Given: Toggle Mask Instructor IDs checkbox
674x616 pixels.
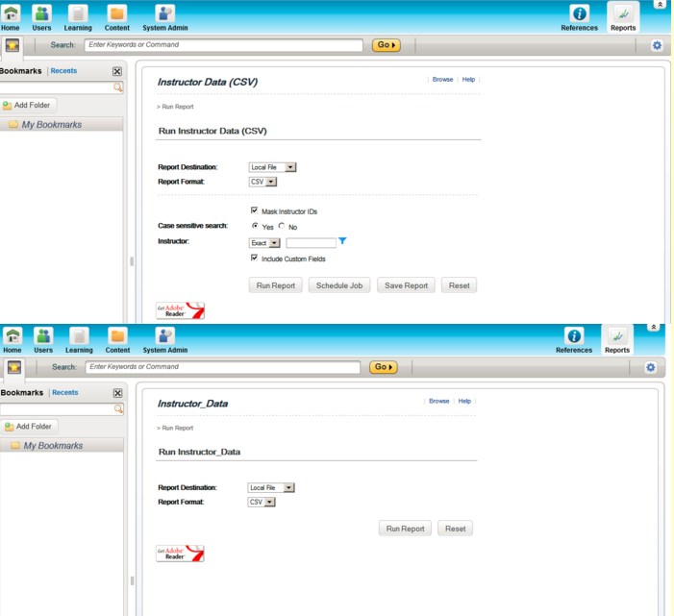Looking at the screenshot, I should click(x=254, y=210).
